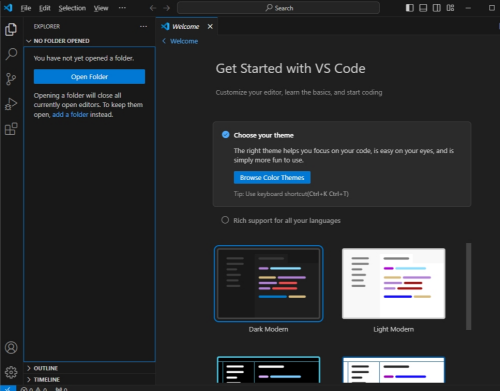Viewport: 500px width, 391px height.
Task: Open the Explorer view in activity bar
Action: [x=11, y=30]
